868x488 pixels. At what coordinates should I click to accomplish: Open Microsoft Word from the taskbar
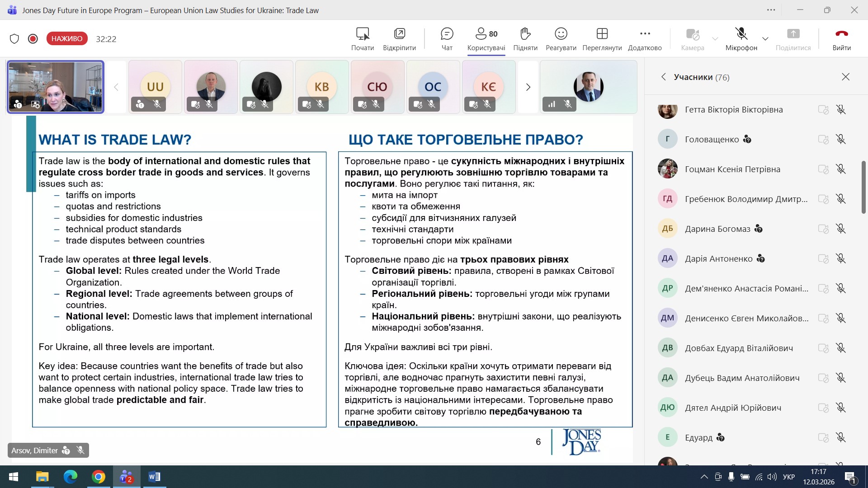click(x=154, y=477)
